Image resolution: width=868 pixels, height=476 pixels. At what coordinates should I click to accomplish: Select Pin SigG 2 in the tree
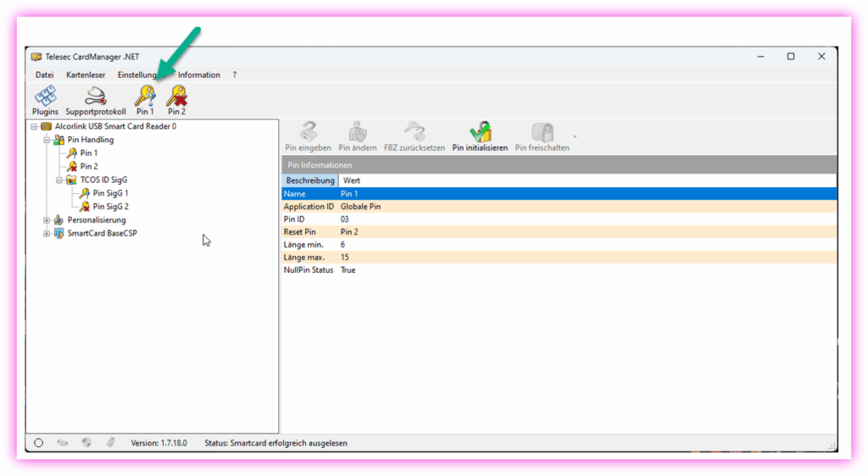click(x=110, y=207)
